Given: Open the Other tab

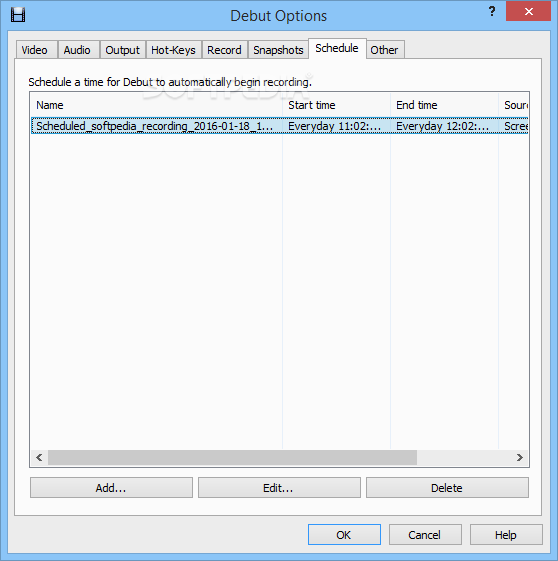Looking at the screenshot, I should (385, 50).
